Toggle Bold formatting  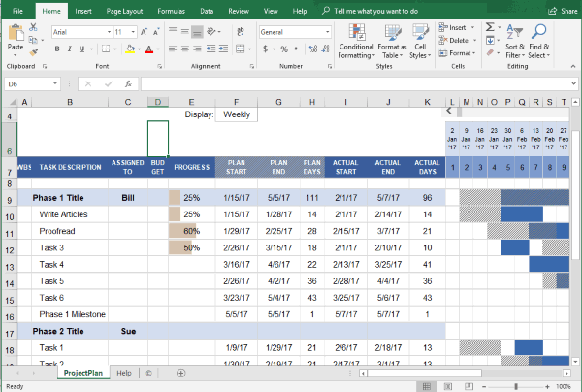point(56,49)
